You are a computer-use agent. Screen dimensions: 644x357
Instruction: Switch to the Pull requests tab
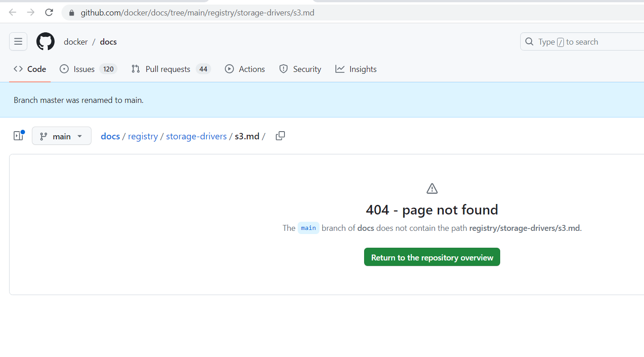(x=167, y=69)
